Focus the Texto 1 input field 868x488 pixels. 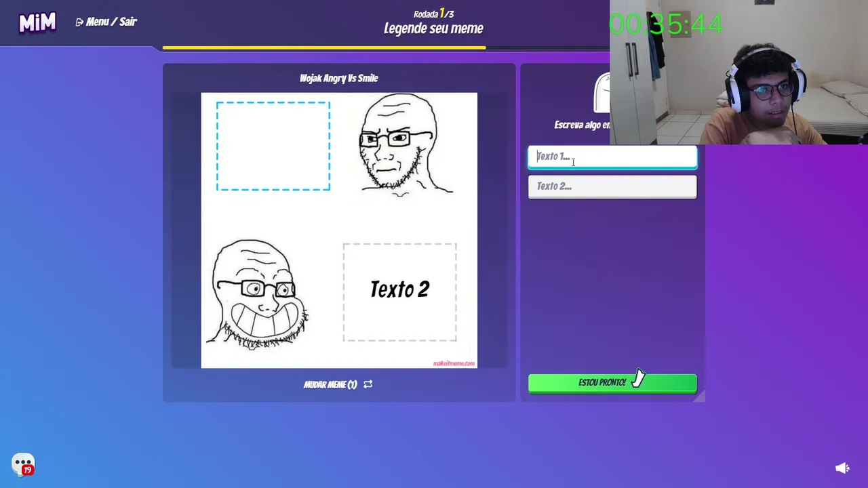click(x=612, y=157)
